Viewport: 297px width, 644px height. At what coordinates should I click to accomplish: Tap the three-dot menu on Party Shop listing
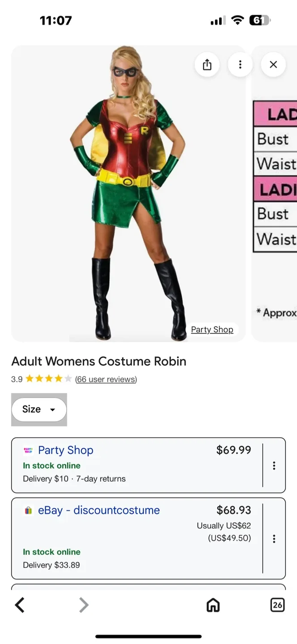274,465
